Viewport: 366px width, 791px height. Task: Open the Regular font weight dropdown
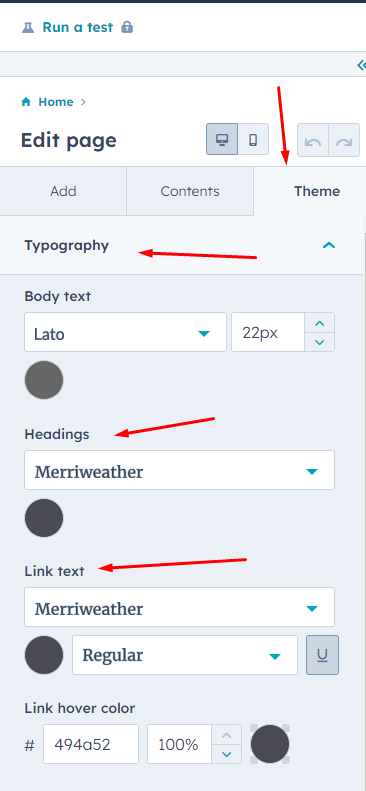(185, 655)
